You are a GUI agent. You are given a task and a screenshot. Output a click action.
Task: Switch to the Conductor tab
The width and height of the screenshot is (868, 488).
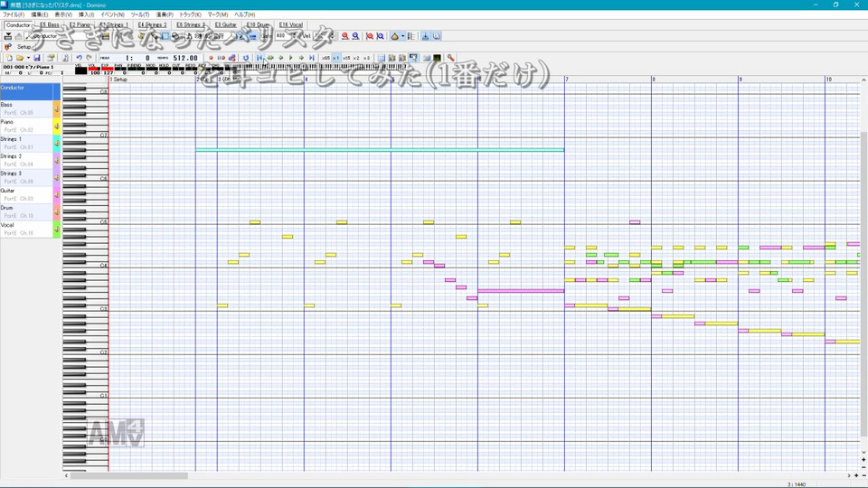click(18, 25)
